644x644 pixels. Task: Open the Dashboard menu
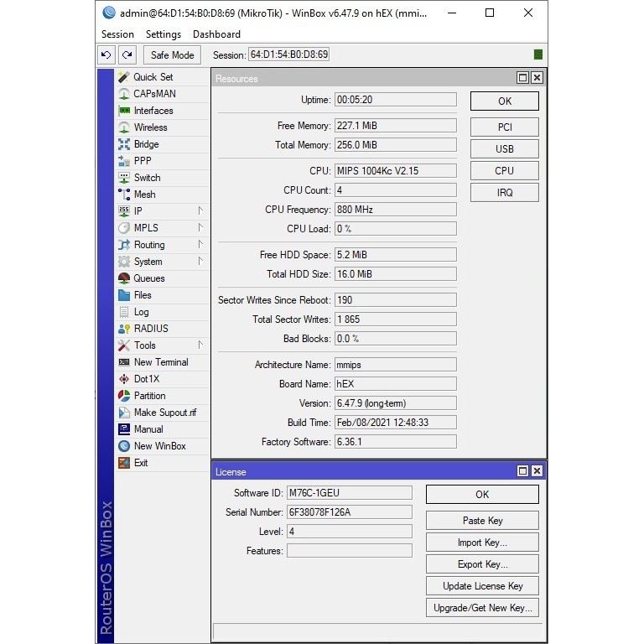[x=216, y=34]
